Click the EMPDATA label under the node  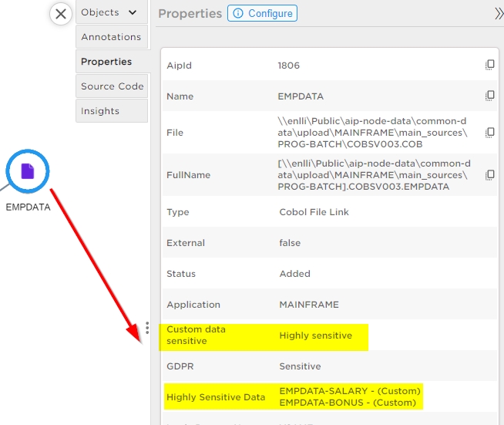tap(28, 207)
